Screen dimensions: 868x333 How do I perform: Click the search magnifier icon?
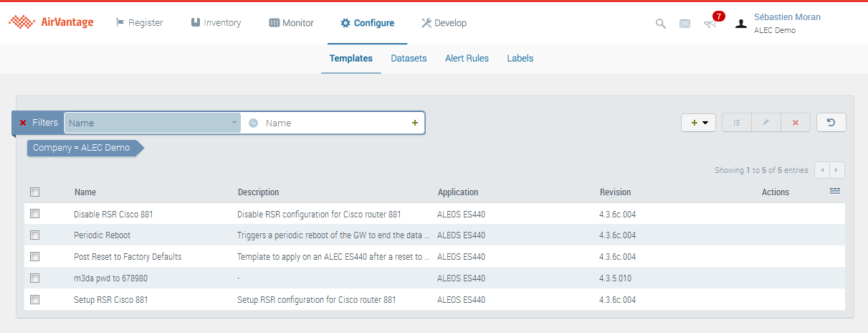[x=660, y=24]
